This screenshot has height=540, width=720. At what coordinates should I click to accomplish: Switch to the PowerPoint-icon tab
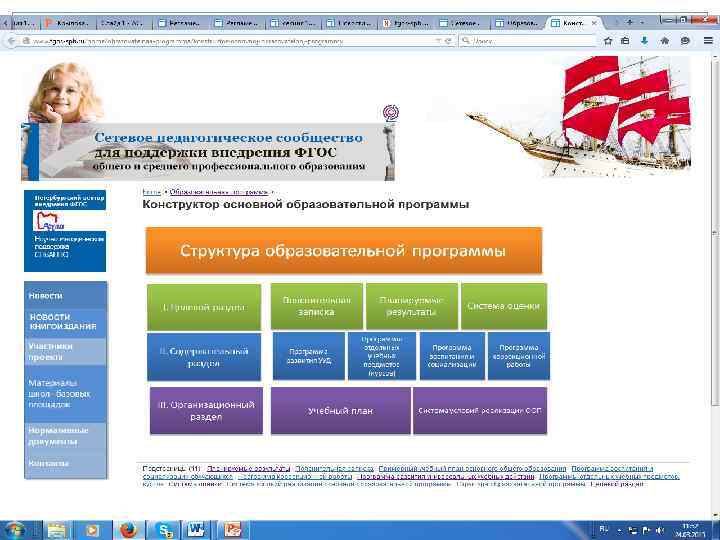[x=69, y=22]
